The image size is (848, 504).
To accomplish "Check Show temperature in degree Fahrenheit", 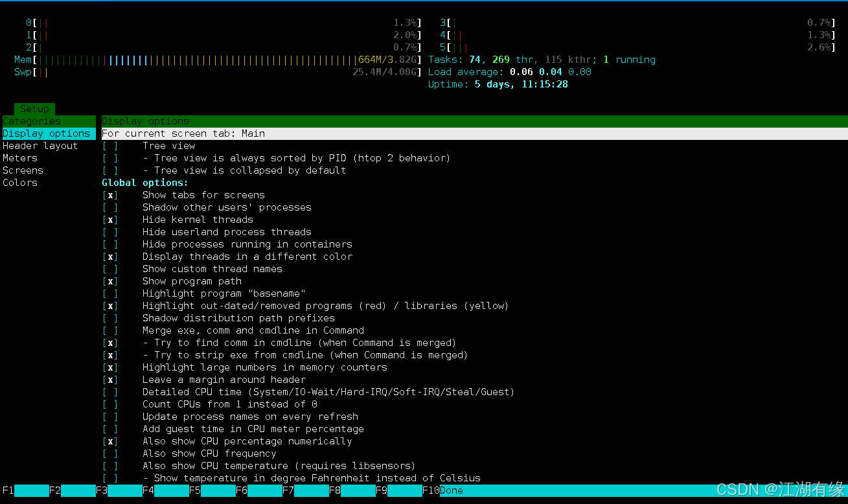I will pyautogui.click(x=110, y=478).
